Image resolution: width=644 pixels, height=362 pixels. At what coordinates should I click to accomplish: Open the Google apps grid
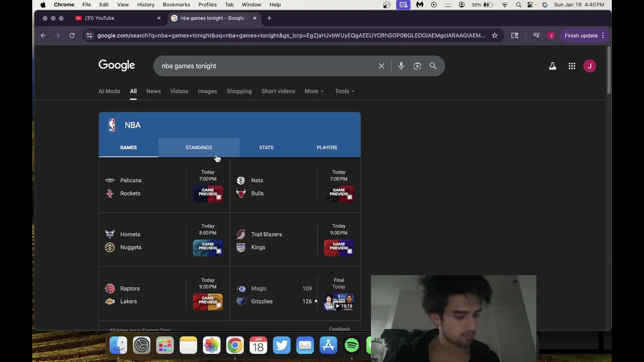(572, 66)
